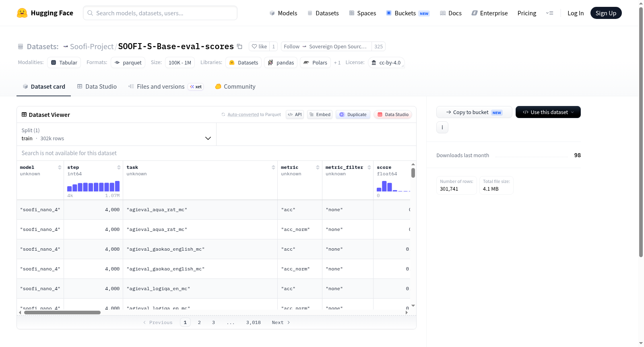Open the pandas library tag
Viewport: 644px width, 347px height.
[281, 62]
